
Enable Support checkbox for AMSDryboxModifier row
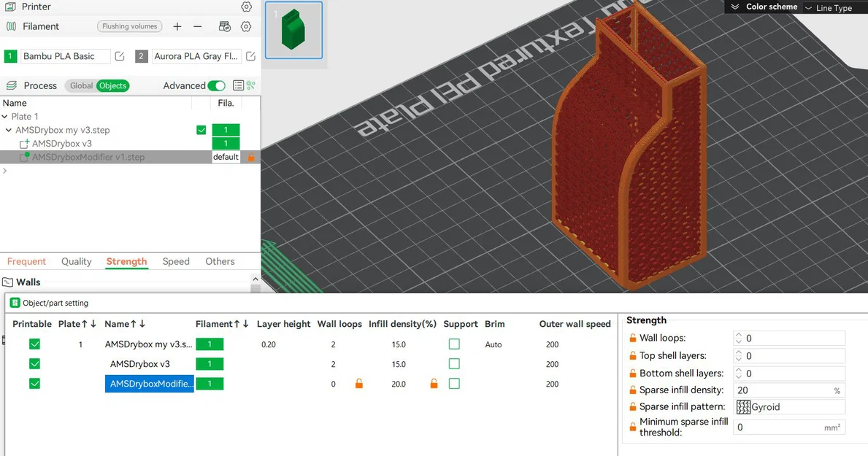[x=454, y=384]
